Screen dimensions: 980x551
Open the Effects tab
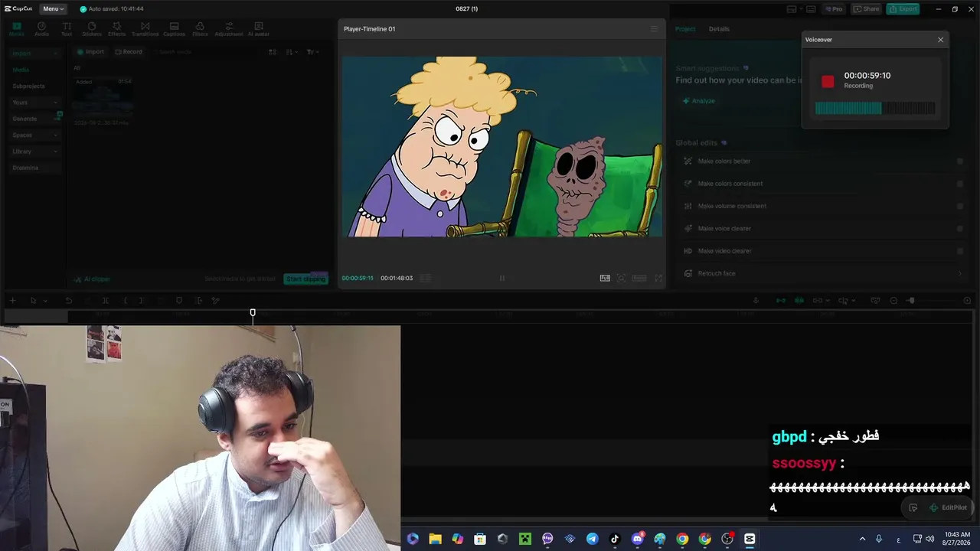coord(116,29)
